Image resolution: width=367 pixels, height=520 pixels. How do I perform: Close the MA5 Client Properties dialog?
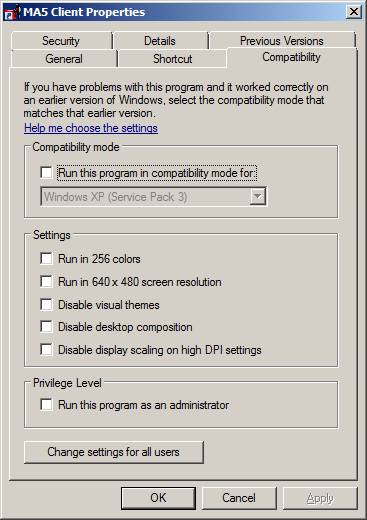pyautogui.click(x=353, y=12)
